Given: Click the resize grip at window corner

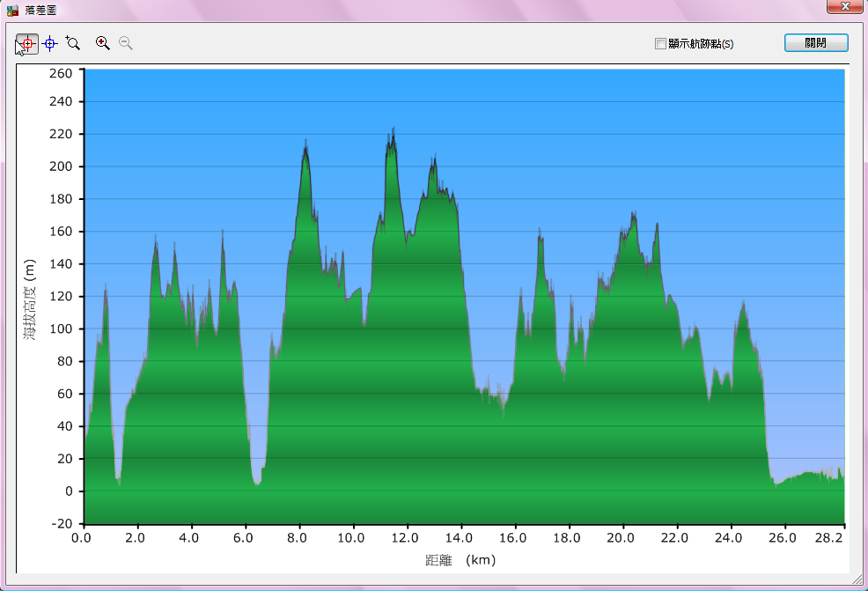Looking at the screenshot, I should [x=857, y=580].
